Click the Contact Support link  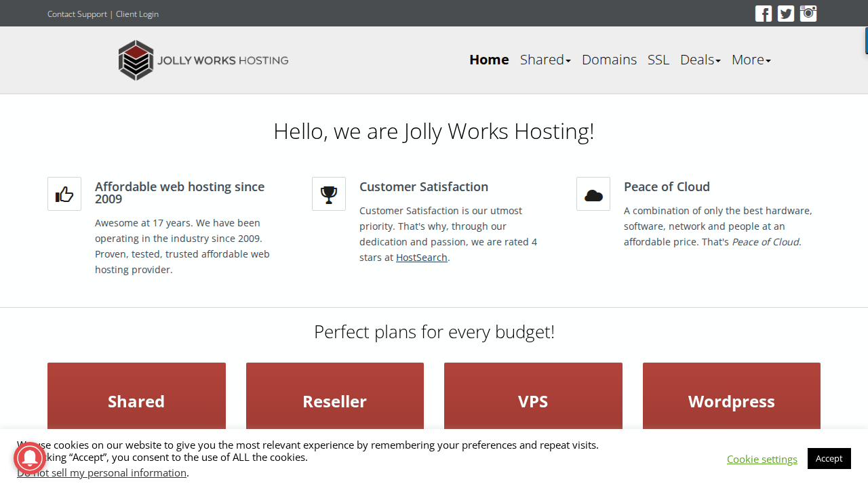[77, 14]
